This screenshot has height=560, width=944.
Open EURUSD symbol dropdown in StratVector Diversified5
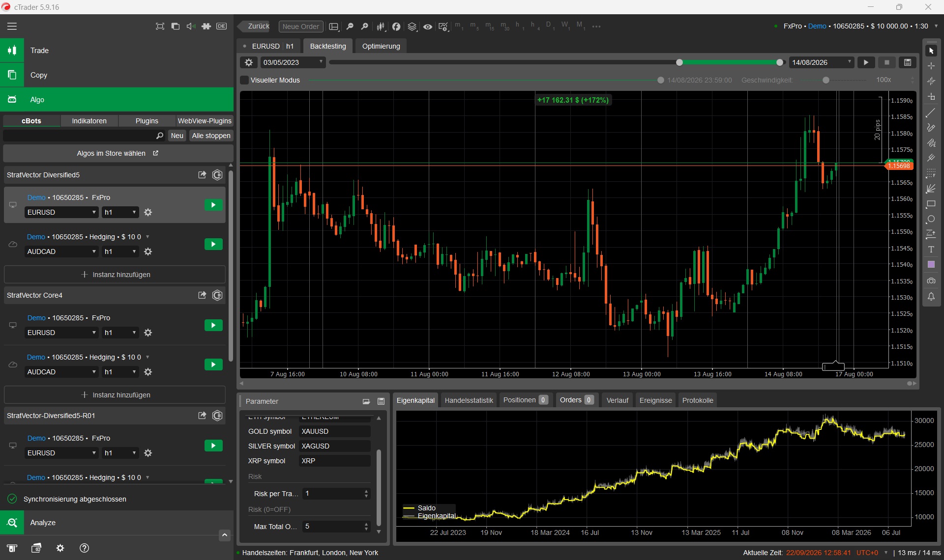pos(62,212)
